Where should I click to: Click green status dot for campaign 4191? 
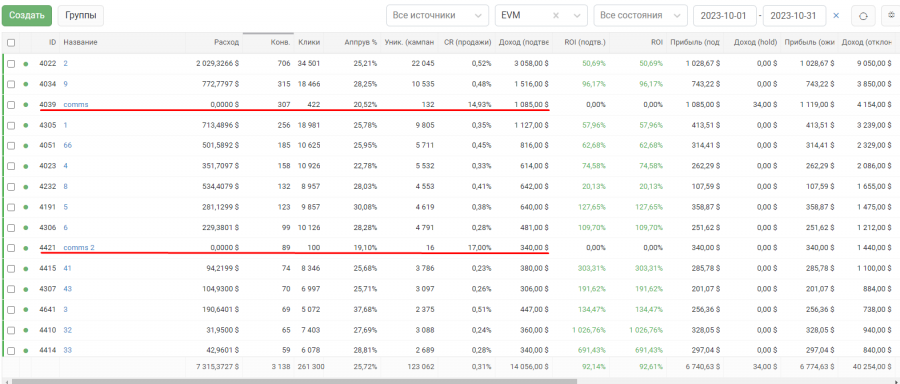click(x=25, y=207)
